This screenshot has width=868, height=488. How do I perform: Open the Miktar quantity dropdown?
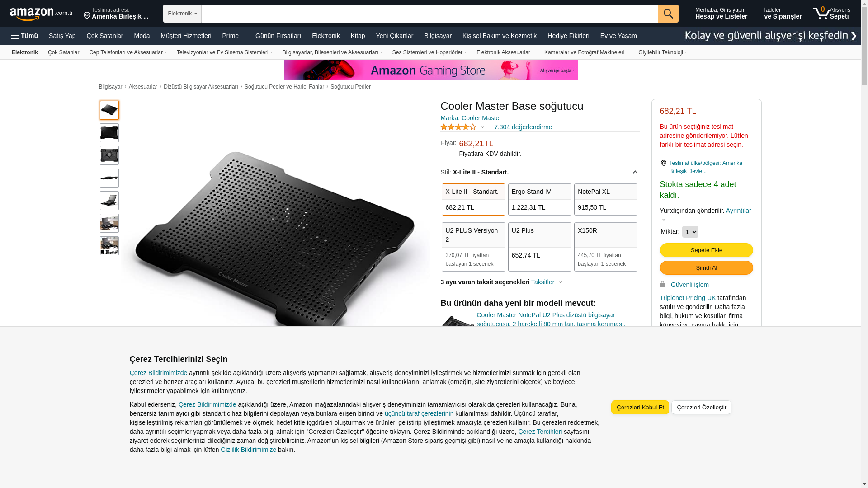(x=690, y=232)
